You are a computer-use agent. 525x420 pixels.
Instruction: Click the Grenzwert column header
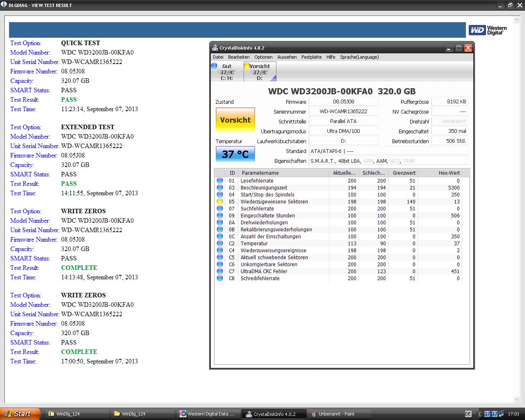point(403,173)
